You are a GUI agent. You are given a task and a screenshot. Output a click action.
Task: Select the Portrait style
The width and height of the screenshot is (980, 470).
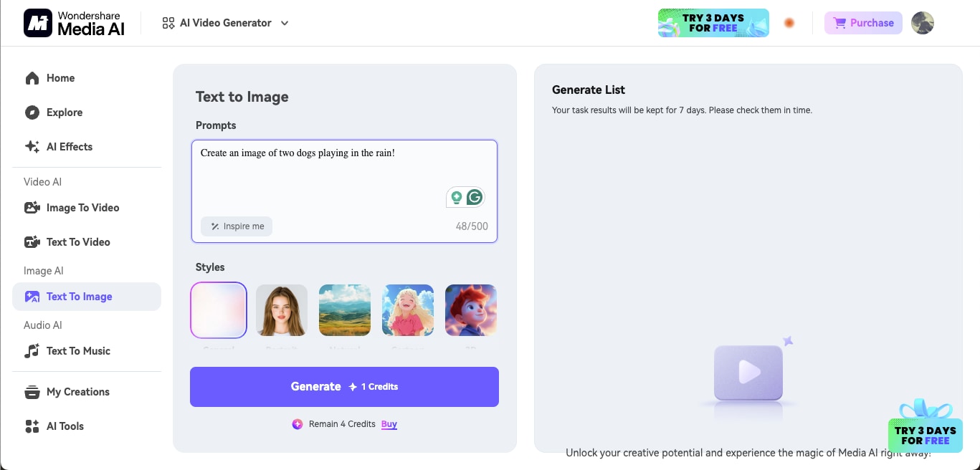tap(281, 310)
